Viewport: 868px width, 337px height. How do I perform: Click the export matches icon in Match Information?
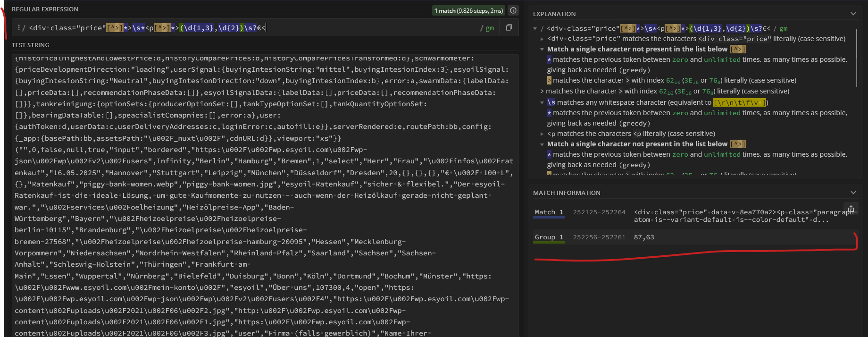[x=851, y=209]
